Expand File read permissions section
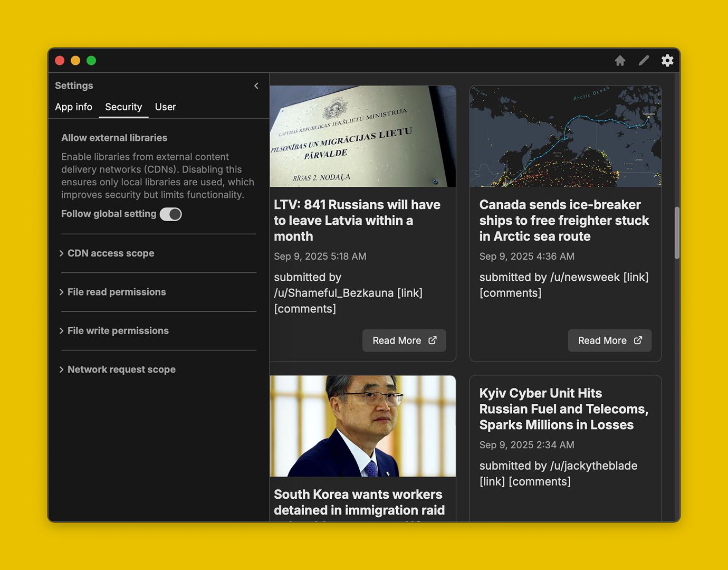Image resolution: width=728 pixels, height=570 pixels. [x=116, y=292]
